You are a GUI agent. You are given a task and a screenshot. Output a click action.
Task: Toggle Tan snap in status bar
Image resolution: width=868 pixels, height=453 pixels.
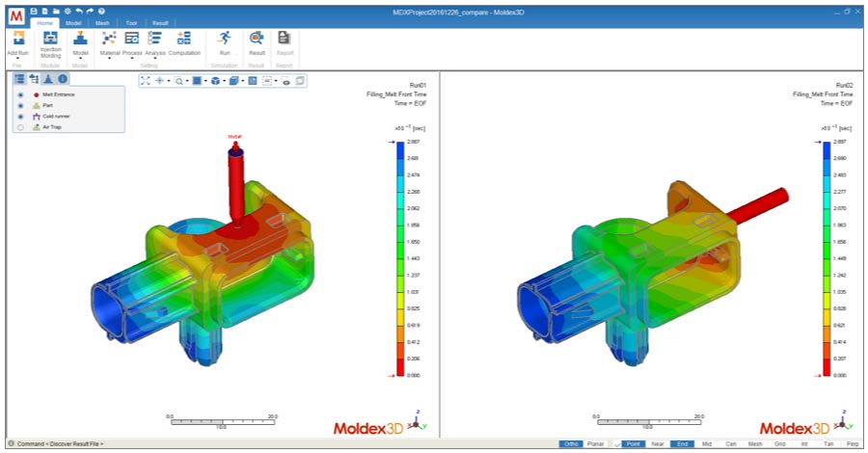pyautogui.click(x=828, y=444)
